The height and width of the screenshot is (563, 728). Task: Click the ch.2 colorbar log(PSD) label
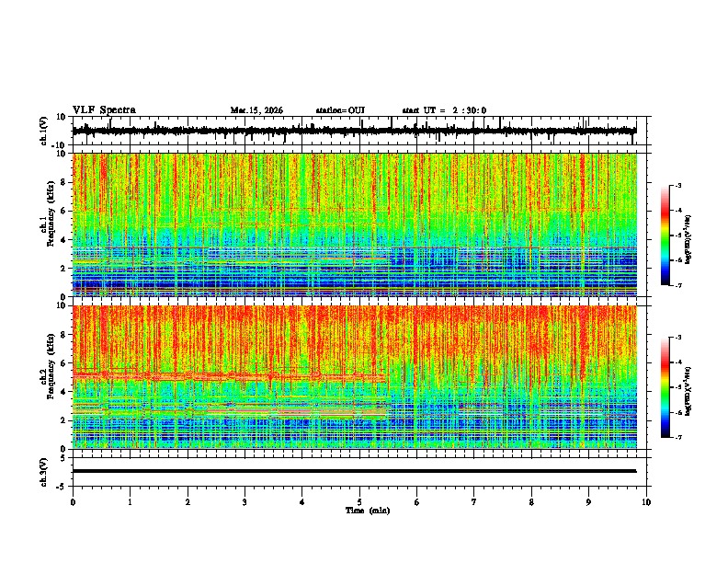688,391
